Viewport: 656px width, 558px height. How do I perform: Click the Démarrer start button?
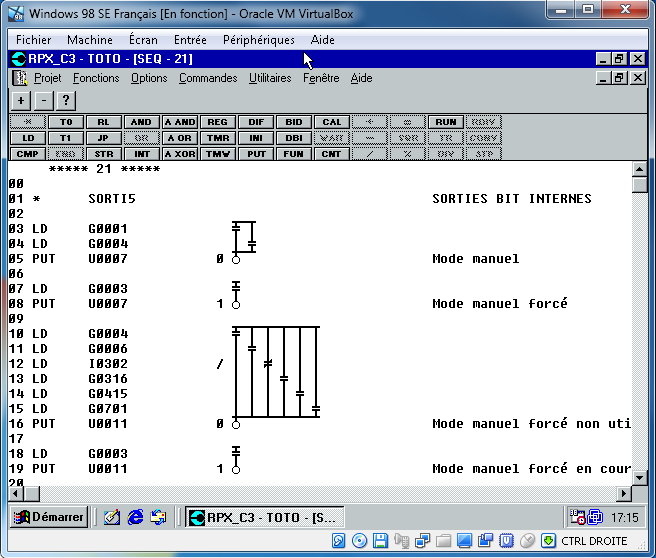pyautogui.click(x=48, y=517)
